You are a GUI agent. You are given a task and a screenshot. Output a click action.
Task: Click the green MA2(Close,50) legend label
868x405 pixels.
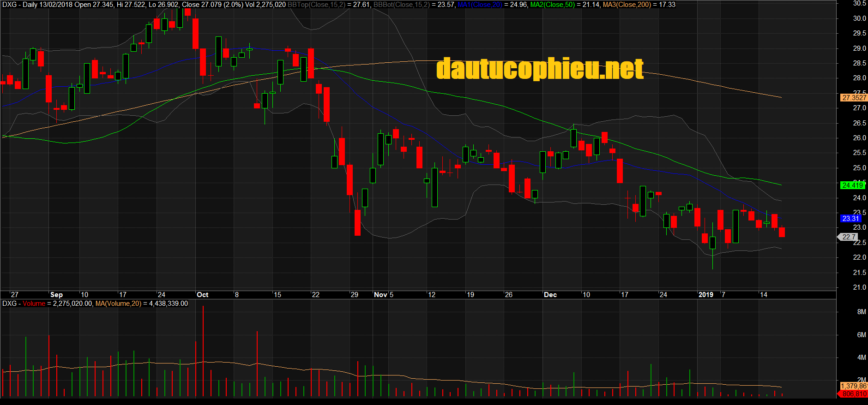552,5
